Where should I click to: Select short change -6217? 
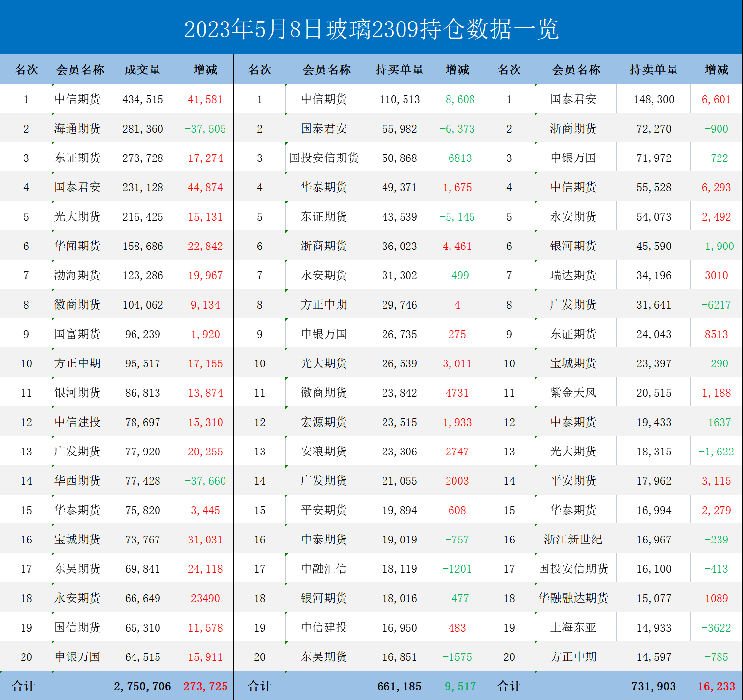(717, 305)
